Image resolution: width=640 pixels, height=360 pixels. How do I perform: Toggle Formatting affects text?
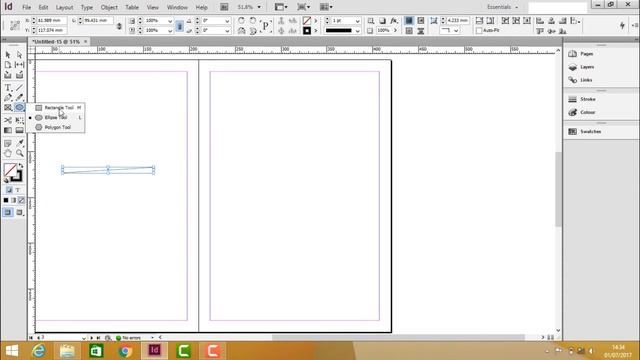(x=18, y=190)
